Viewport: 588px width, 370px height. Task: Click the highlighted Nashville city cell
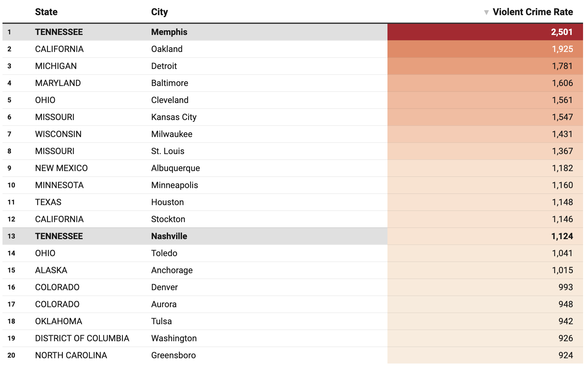click(x=169, y=236)
